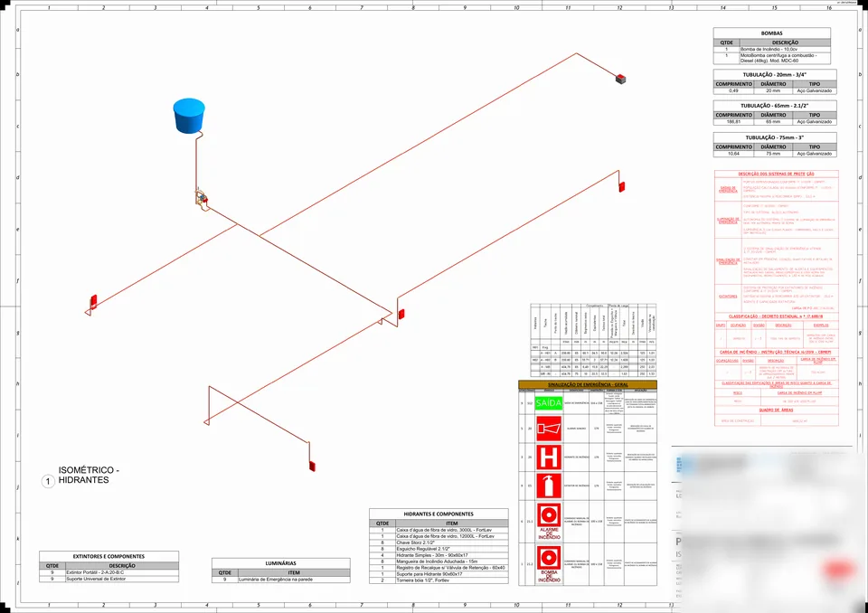Select the 'Suporte para Hidrante 90x60x17' item
Image resolution: width=868 pixels, height=613 pixels.
(429, 574)
